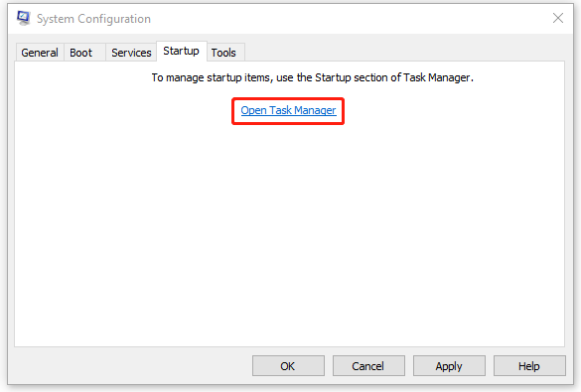Close the System Configuration dialog
This screenshot has height=392, width=581.
coord(557,18)
